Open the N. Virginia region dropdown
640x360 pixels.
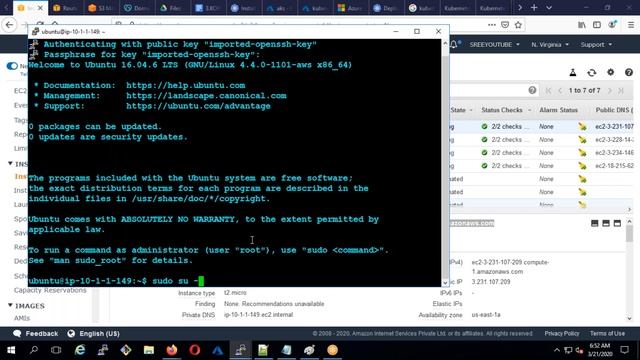click(x=550, y=44)
